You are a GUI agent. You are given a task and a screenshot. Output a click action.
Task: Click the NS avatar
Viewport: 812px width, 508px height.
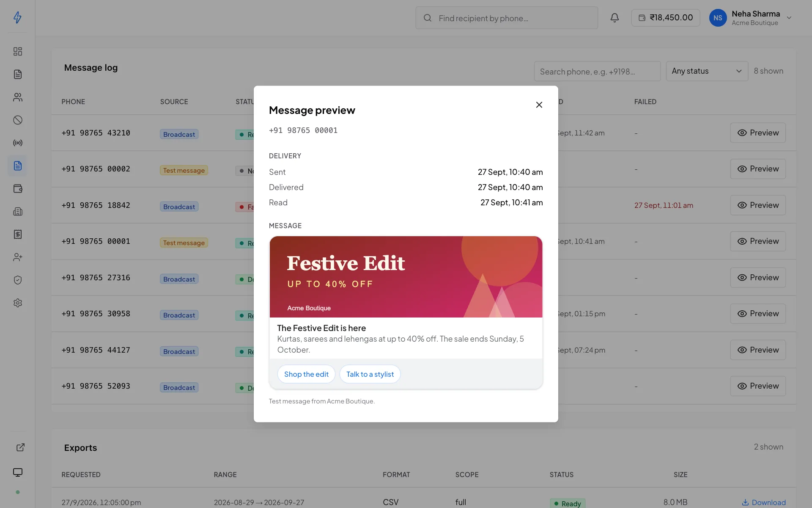718,18
